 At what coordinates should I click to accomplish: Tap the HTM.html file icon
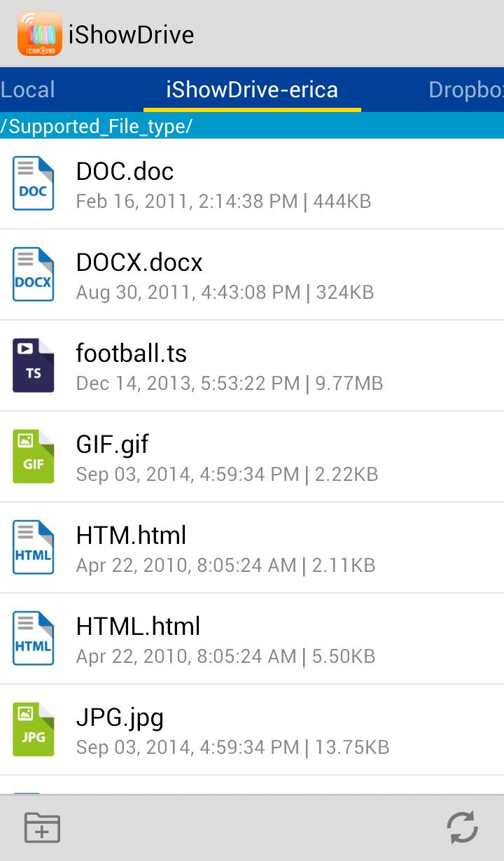pyautogui.click(x=34, y=547)
